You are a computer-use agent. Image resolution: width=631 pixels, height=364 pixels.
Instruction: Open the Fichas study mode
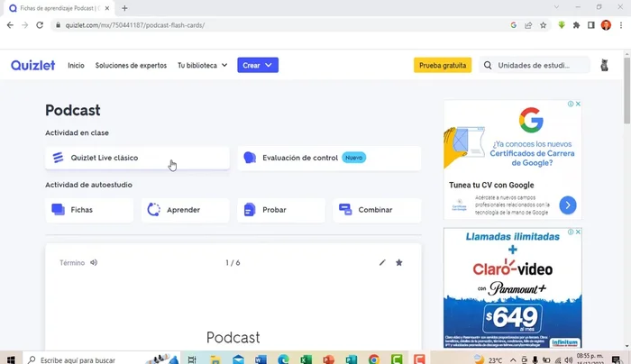(89, 210)
